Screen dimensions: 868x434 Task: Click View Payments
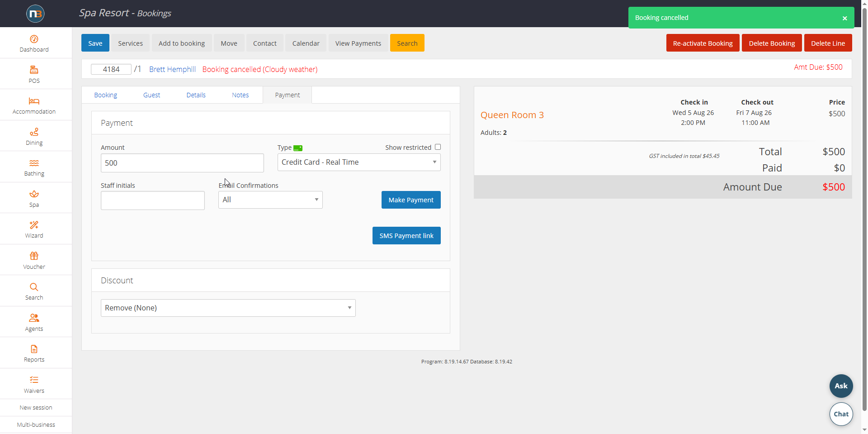(358, 43)
